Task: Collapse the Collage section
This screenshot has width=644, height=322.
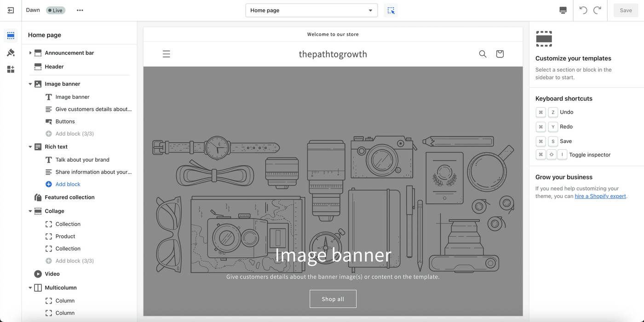Action: [x=30, y=211]
